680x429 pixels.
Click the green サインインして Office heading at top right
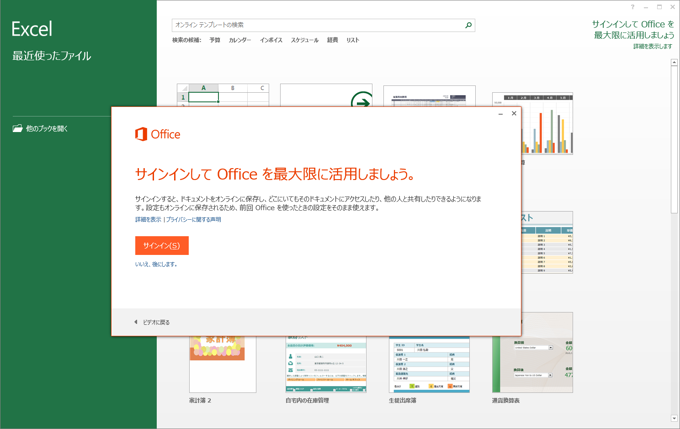pyautogui.click(x=633, y=29)
